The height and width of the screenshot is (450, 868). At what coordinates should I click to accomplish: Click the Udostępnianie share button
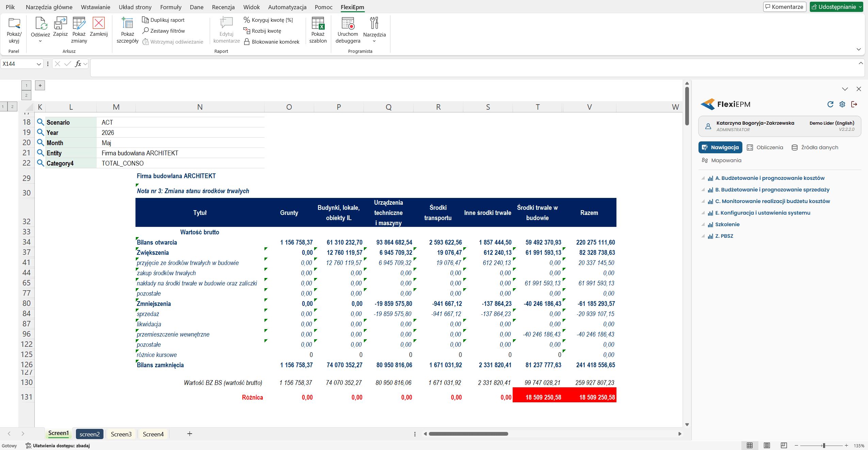(x=836, y=7)
